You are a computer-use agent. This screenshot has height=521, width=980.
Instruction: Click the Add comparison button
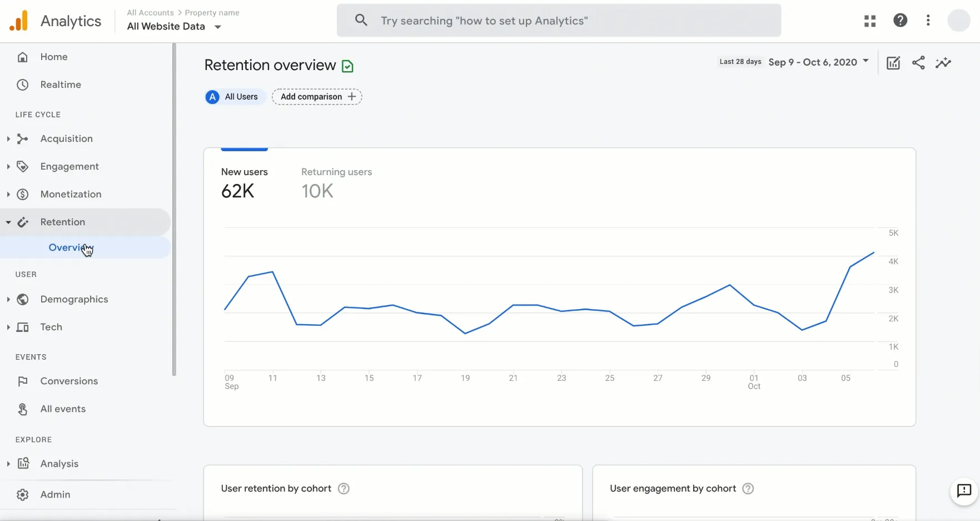[316, 97]
